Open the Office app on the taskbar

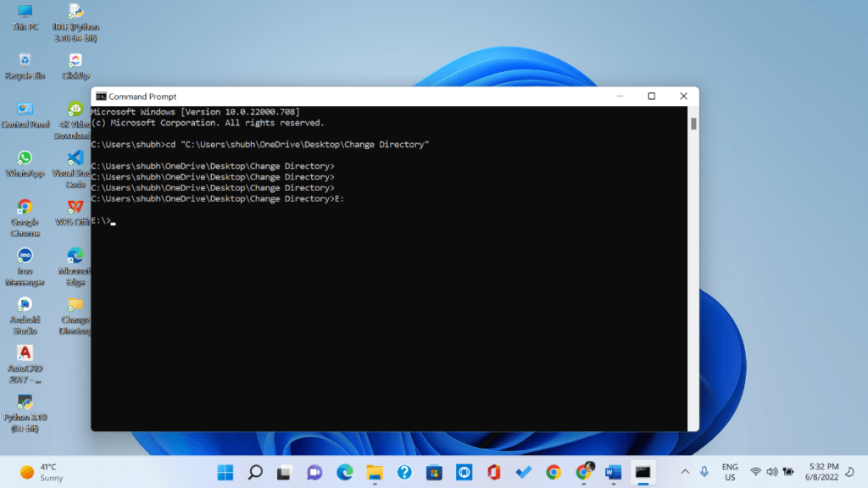click(494, 472)
